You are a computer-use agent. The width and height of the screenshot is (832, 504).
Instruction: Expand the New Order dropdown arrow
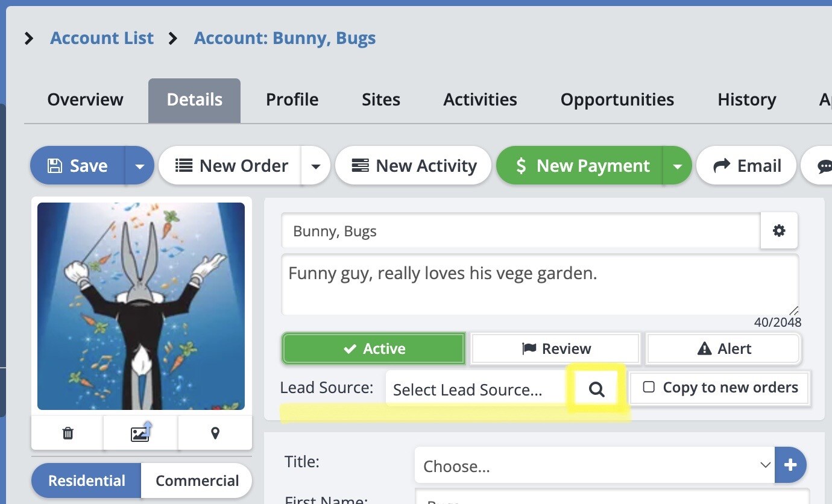(315, 166)
